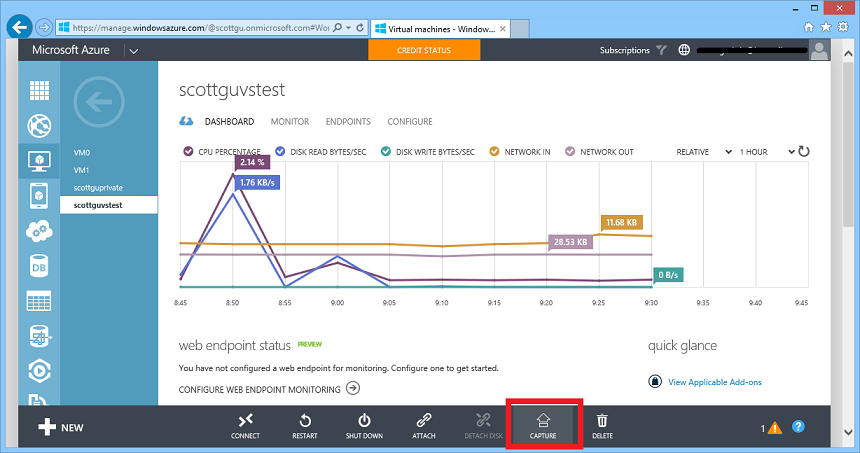Screen dimensions: 860x453
Task: Toggle the Network In metric checkbox
Action: pos(494,151)
